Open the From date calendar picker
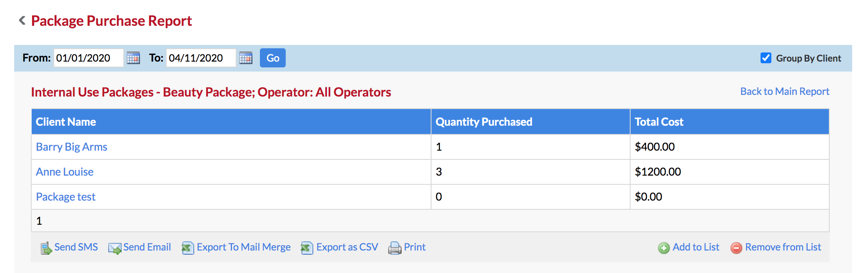868x273 pixels. pos(133,58)
